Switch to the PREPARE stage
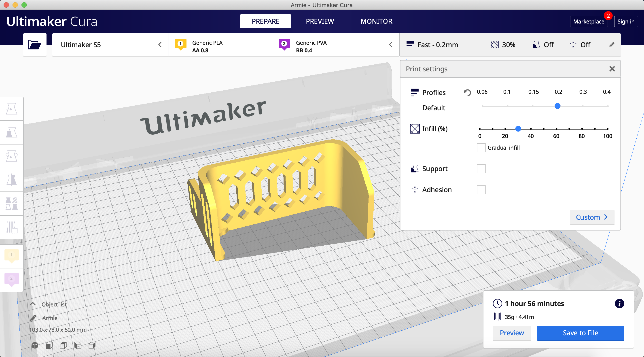644x357 pixels. point(265,21)
